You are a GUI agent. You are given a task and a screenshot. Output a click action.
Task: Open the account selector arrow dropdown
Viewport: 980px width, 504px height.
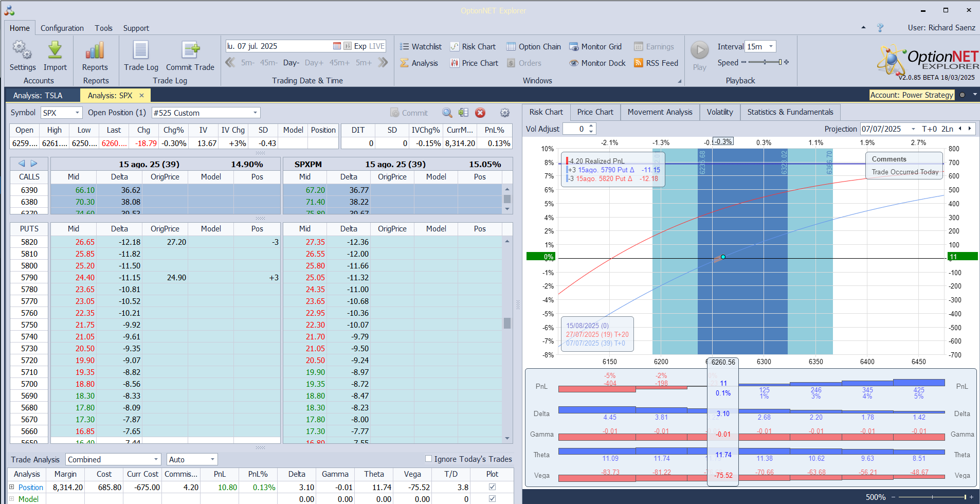click(974, 95)
